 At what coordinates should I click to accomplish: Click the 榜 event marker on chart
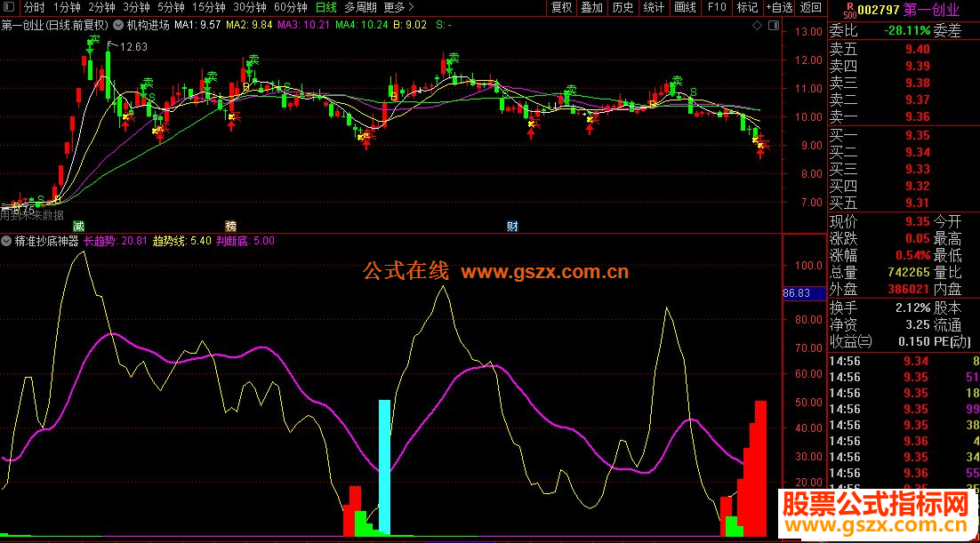[x=230, y=227]
